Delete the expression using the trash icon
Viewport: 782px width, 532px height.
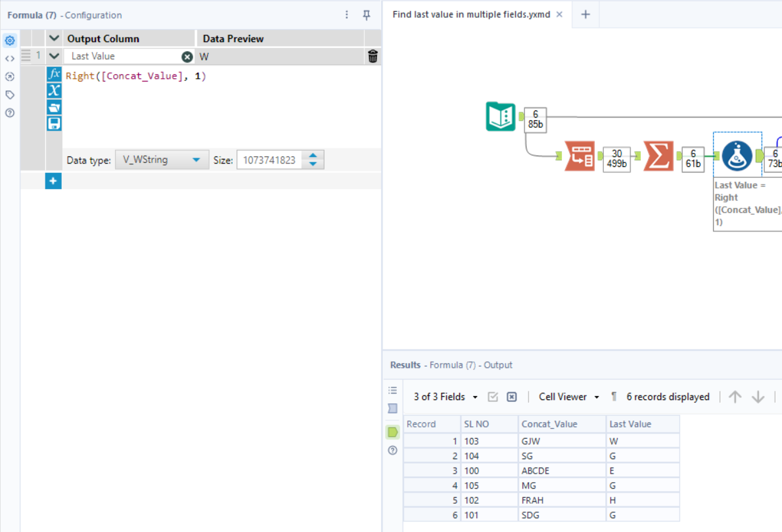[373, 56]
